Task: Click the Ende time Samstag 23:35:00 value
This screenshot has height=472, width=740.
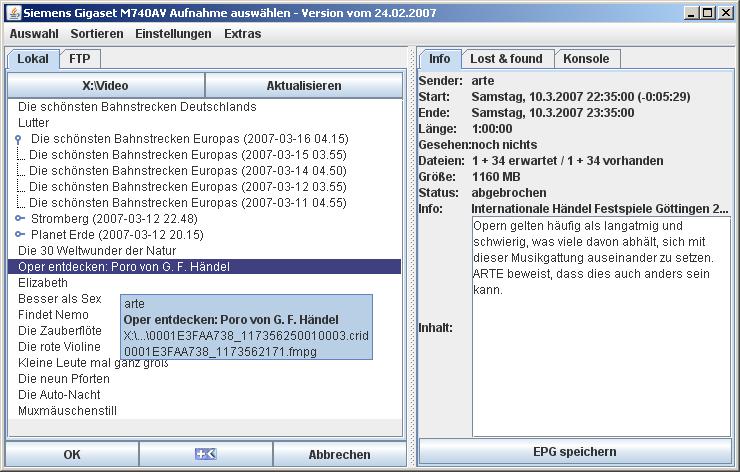Action: point(553,113)
